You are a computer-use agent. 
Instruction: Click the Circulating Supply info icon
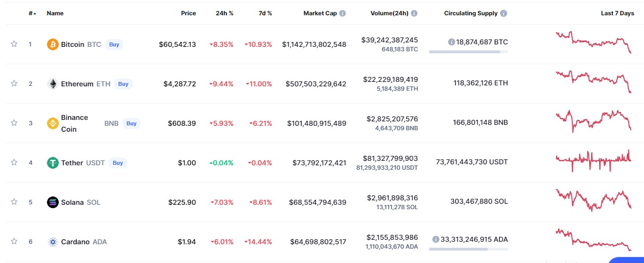[x=503, y=13]
